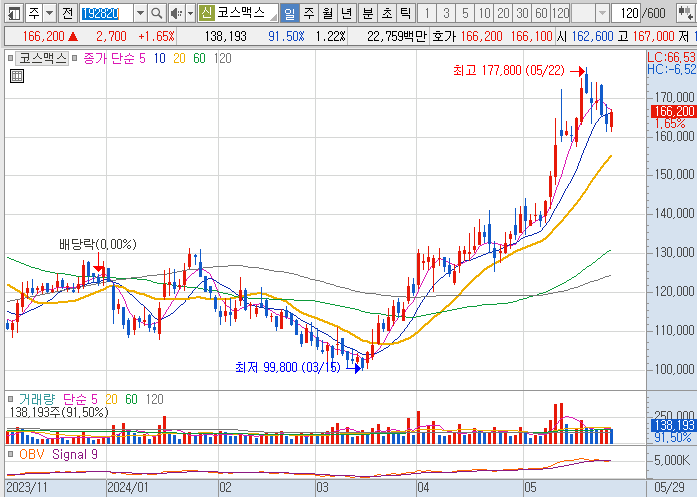
Task: Click the small square beside 거래량 label
Action: [x=10, y=399]
